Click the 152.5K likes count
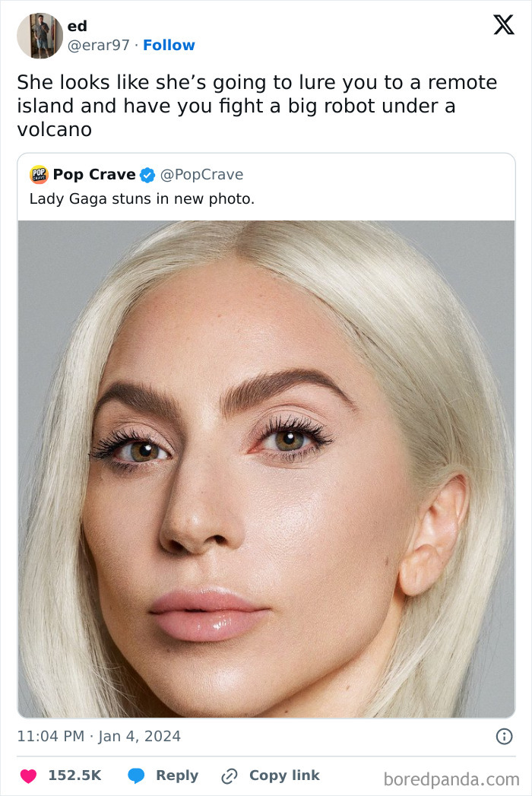532x796 pixels. pyautogui.click(x=74, y=775)
